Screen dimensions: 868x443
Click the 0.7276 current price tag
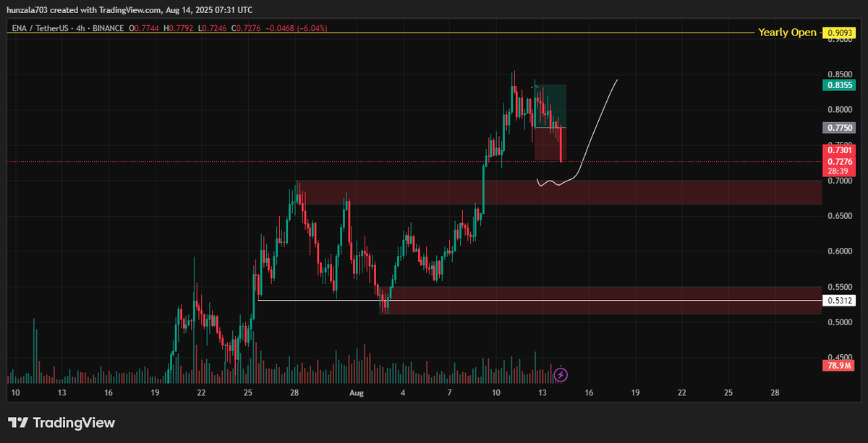click(838, 161)
